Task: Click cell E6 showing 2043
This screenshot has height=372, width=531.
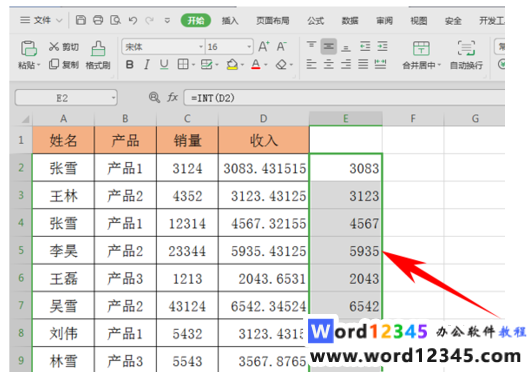Action: pyautogui.click(x=346, y=278)
